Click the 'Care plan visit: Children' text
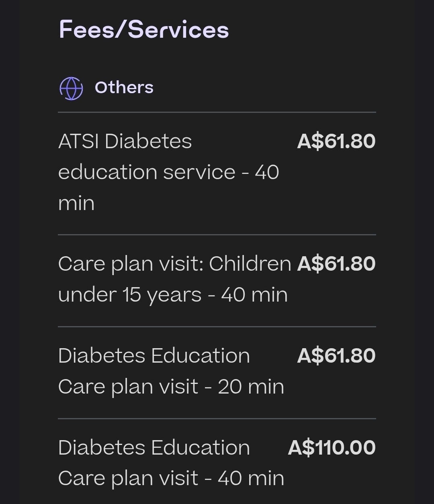Viewport: 434px width, 504px height. [175, 264]
